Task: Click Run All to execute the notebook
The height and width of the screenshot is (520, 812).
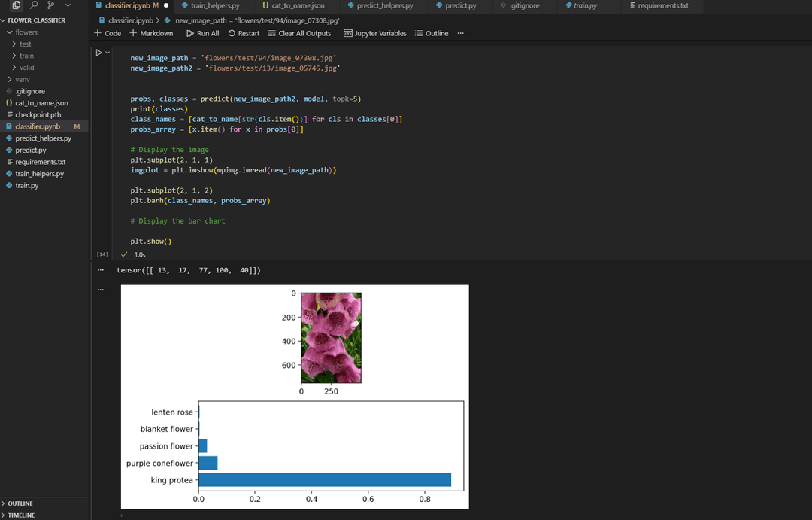Action: 203,33
